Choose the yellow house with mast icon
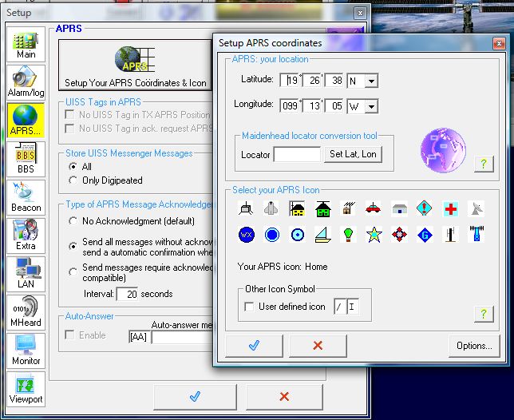The image size is (514, 420). (297, 208)
